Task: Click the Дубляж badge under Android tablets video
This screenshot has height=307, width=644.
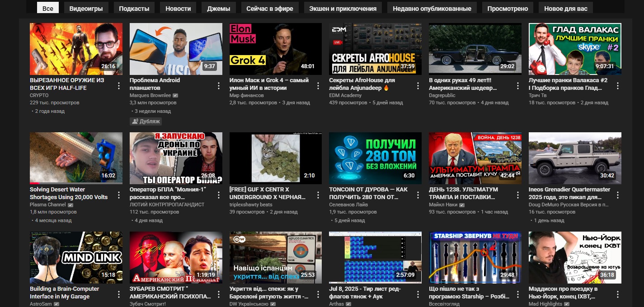Action: (x=146, y=121)
